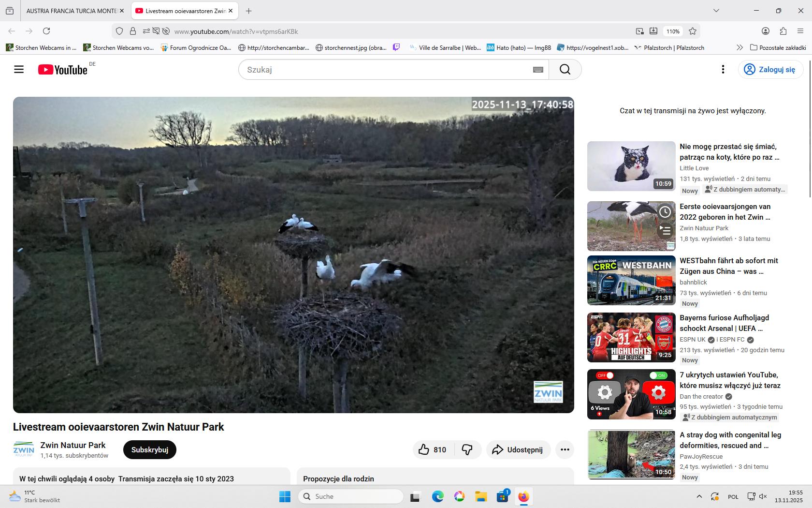Go to YouTube home via logo
The image size is (812, 508).
click(63, 70)
